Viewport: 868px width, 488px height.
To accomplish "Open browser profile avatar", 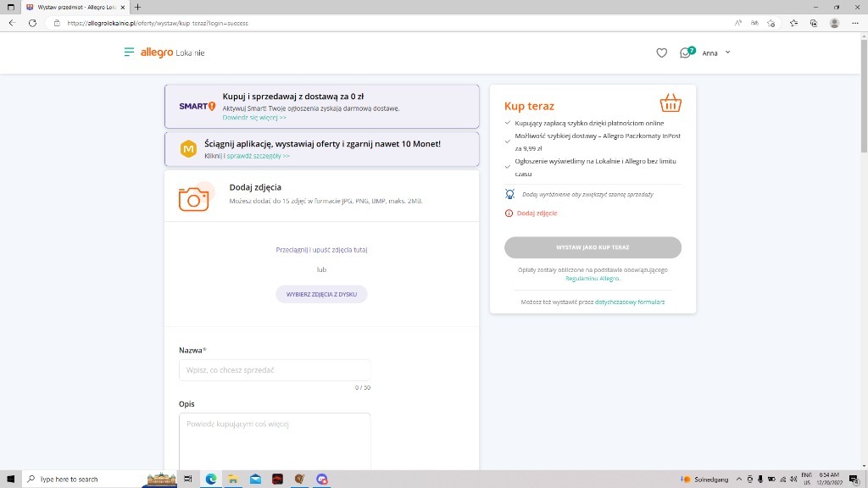I will pos(834,23).
